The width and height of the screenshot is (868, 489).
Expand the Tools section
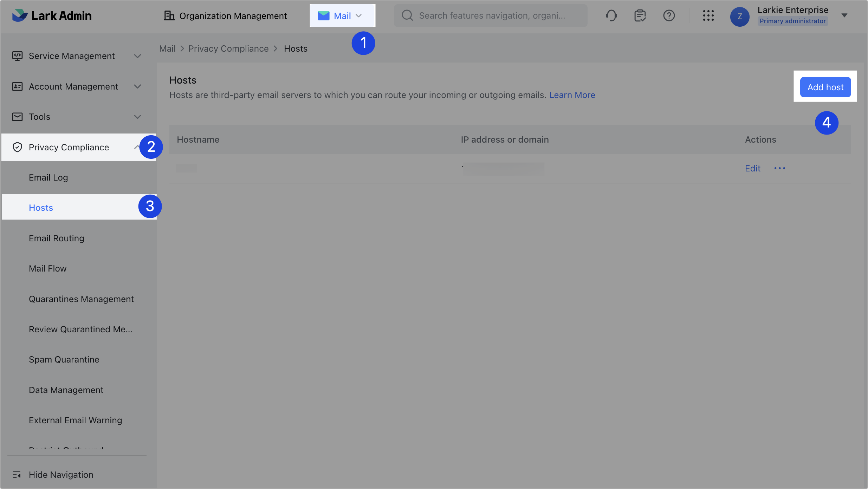(138, 117)
